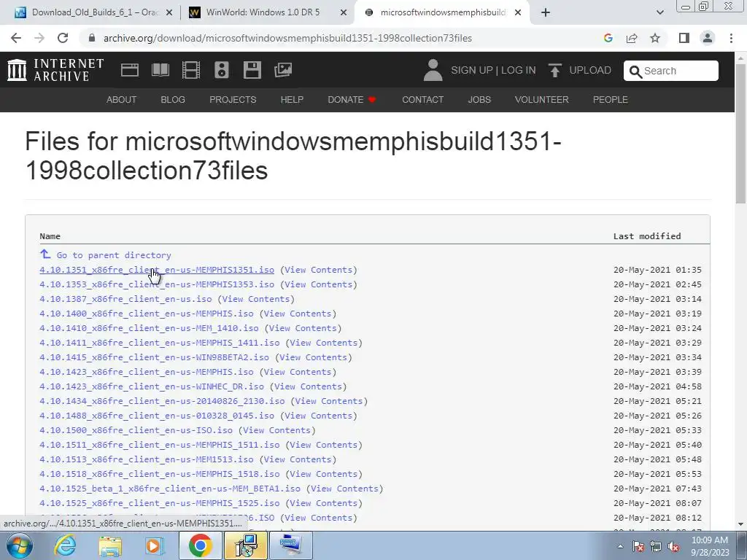Open the Video film-strip icon
Screen dimensions: 747x560
point(191,70)
